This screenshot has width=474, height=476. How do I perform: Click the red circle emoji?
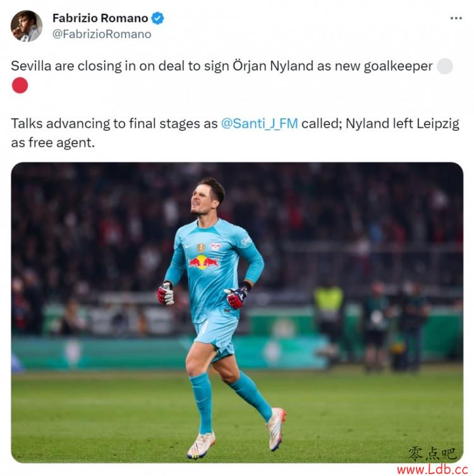(20, 85)
